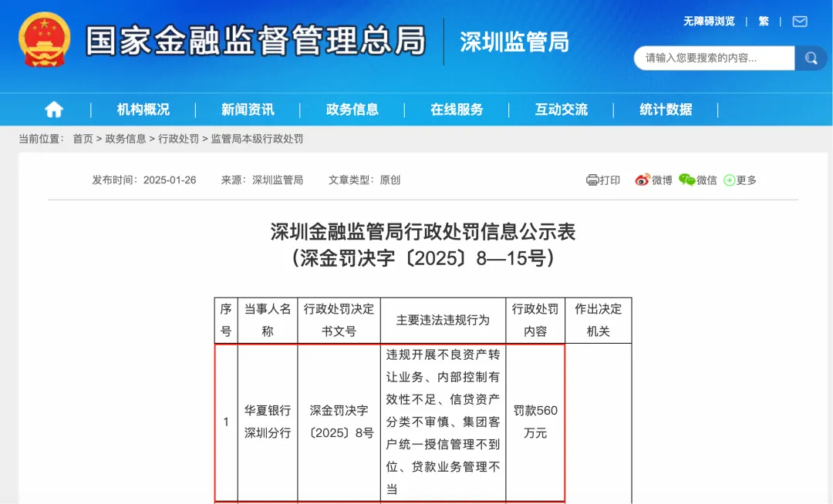
Task: Open the 互动交流 menu
Action: pos(560,109)
